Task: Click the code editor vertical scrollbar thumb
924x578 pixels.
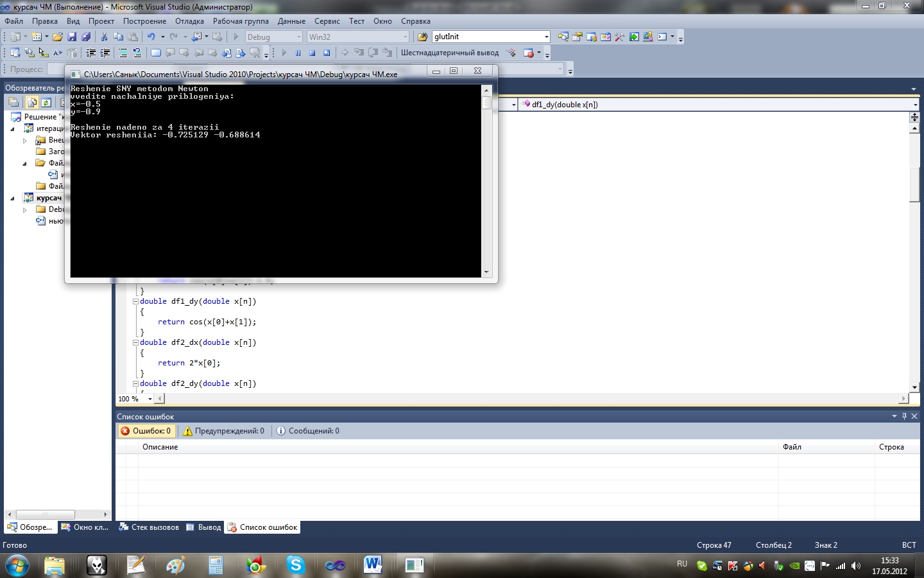Action: tap(914, 185)
